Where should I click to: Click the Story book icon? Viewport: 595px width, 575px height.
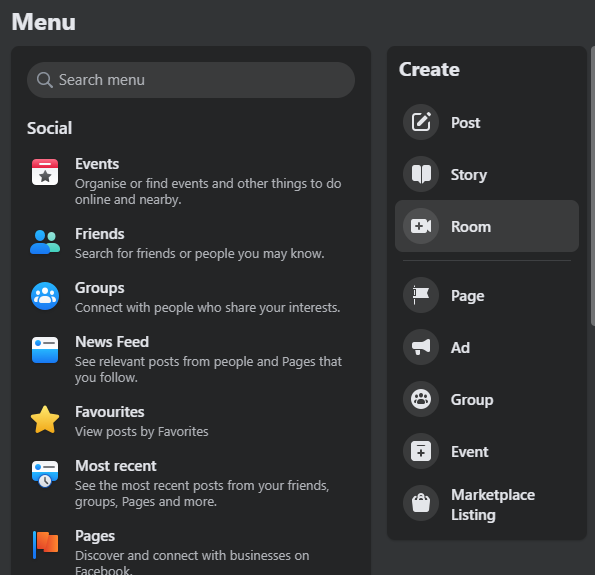point(421,174)
